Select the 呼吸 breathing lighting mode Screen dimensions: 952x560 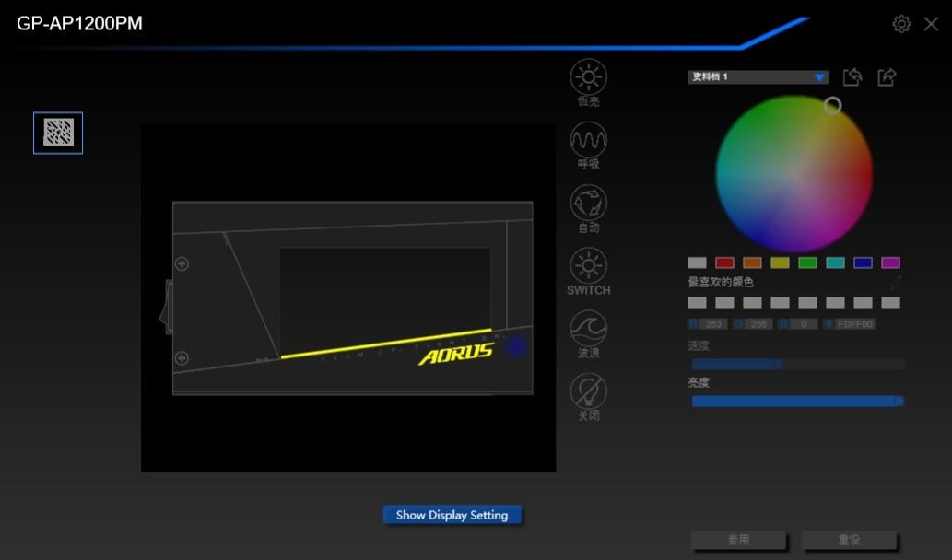pyautogui.click(x=588, y=140)
